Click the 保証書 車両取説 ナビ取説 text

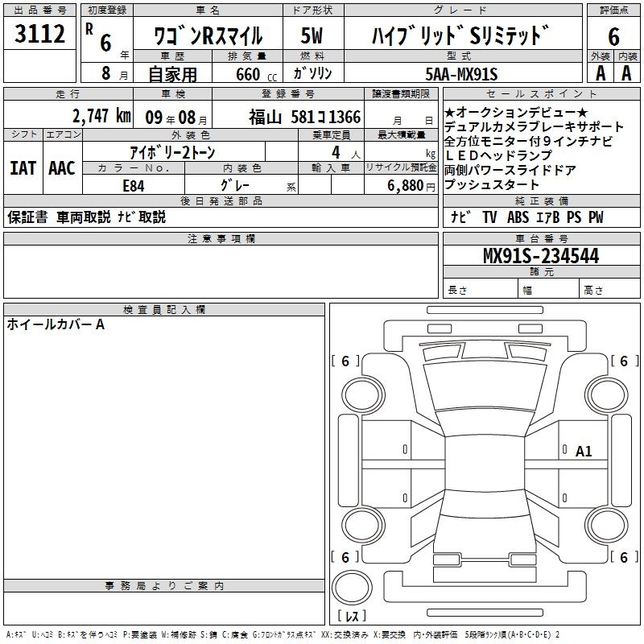click(x=87, y=217)
